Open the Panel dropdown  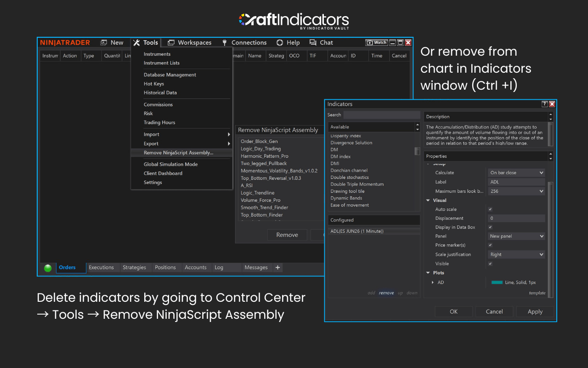(516, 236)
